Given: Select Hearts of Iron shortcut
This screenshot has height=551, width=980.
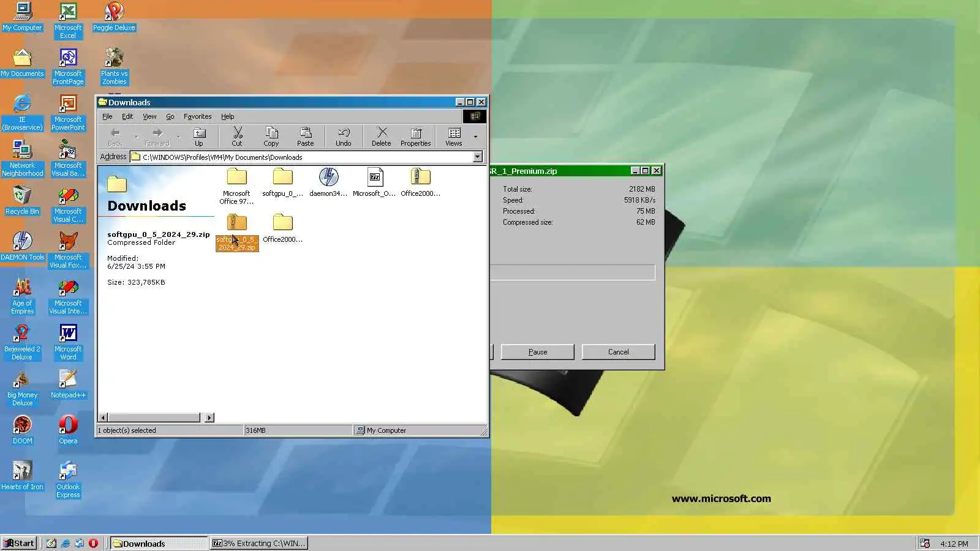Looking at the screenshot, I should 23,476.
